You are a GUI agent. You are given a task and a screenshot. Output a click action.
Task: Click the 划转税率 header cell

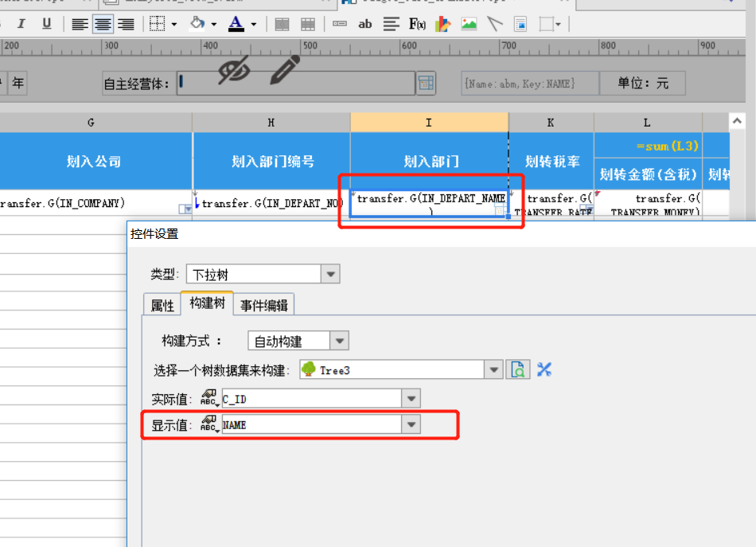pyautogui.click(x=551, y=161)
